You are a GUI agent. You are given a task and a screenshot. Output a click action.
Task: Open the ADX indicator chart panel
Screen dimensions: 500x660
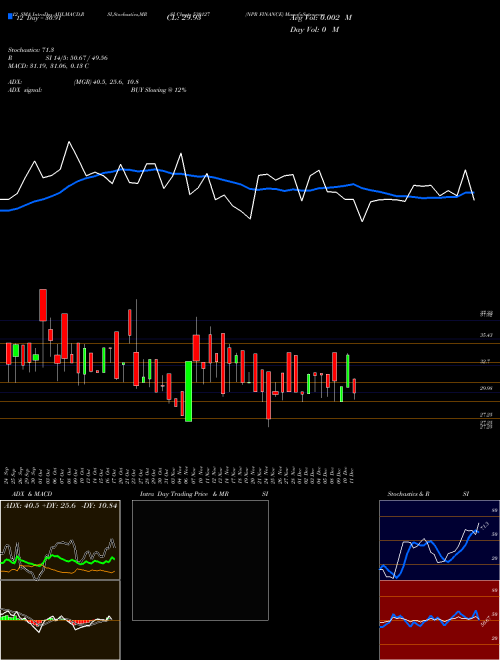(60, 540)
